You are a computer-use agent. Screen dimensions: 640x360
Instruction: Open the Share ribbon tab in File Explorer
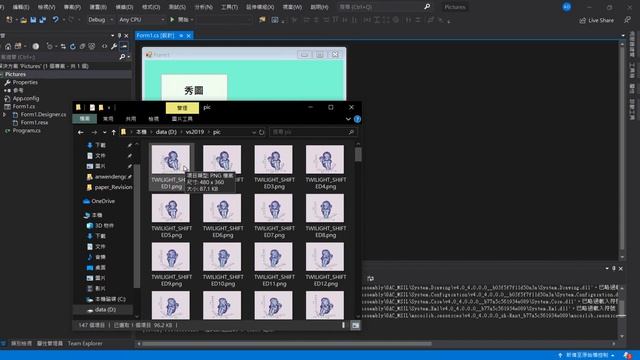point(131,119)
